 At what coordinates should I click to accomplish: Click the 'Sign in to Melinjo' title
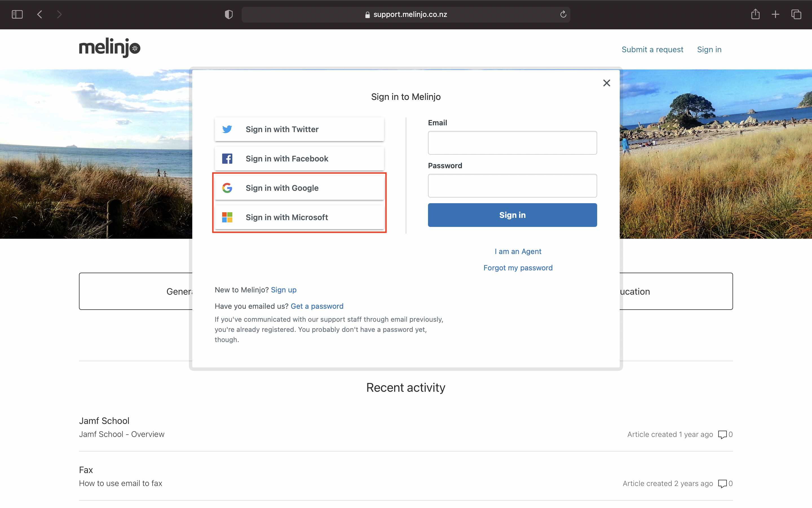406,97
